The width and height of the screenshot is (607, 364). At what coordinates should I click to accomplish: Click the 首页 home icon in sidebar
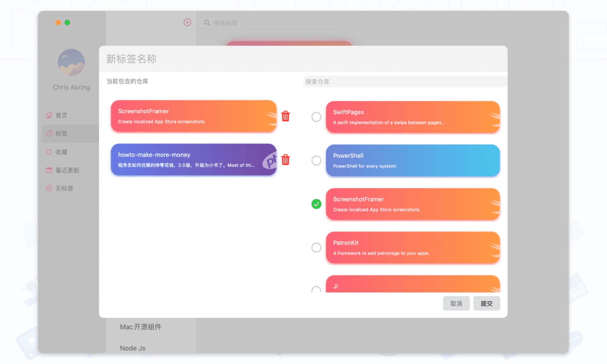click(x=49, y=115)
